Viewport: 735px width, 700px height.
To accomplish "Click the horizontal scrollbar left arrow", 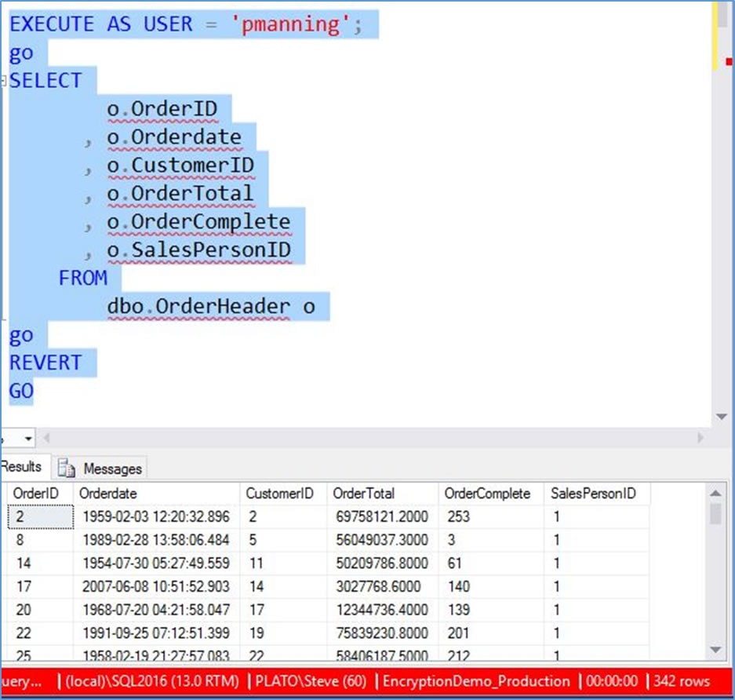I will pos(45,438).
